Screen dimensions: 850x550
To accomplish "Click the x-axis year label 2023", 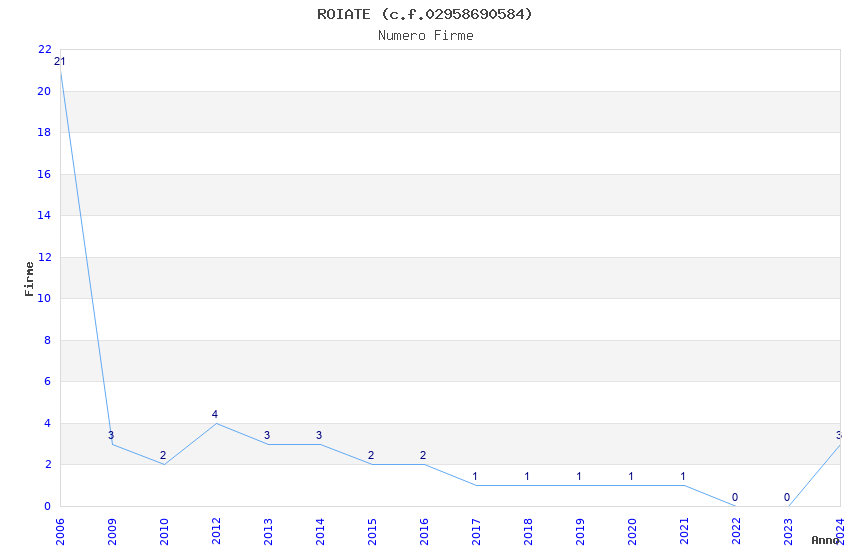I will point(788,531).
